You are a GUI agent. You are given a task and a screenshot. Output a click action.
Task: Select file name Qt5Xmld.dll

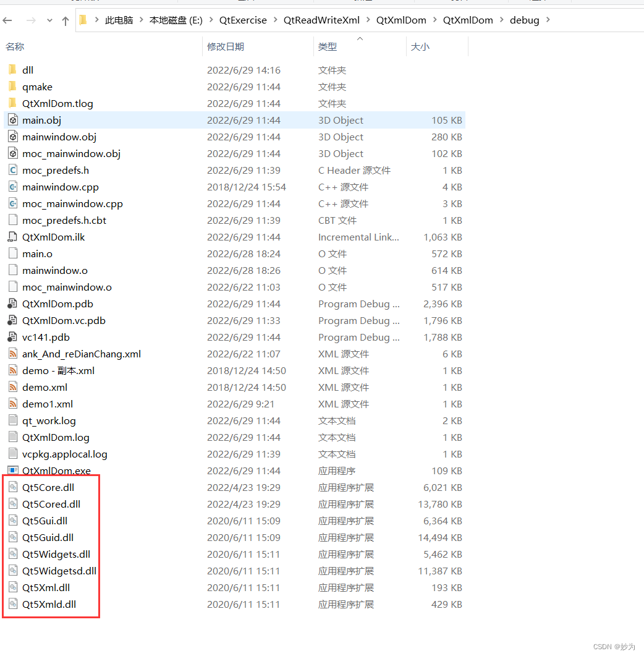49,604
